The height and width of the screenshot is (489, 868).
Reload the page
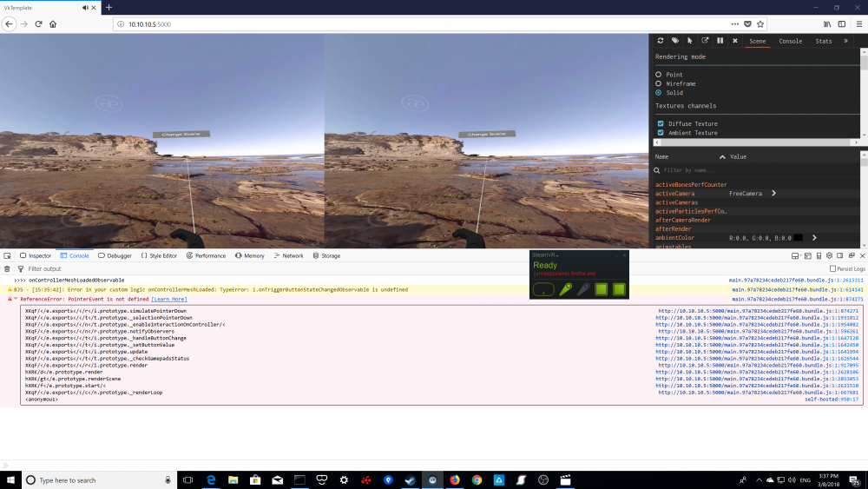[38, 23]
